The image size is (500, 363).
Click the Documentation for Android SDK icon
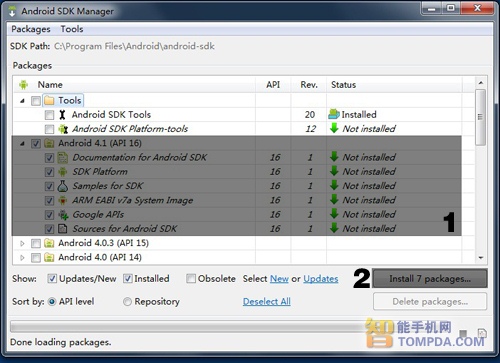pyautogui.click(x=63, y=157)
